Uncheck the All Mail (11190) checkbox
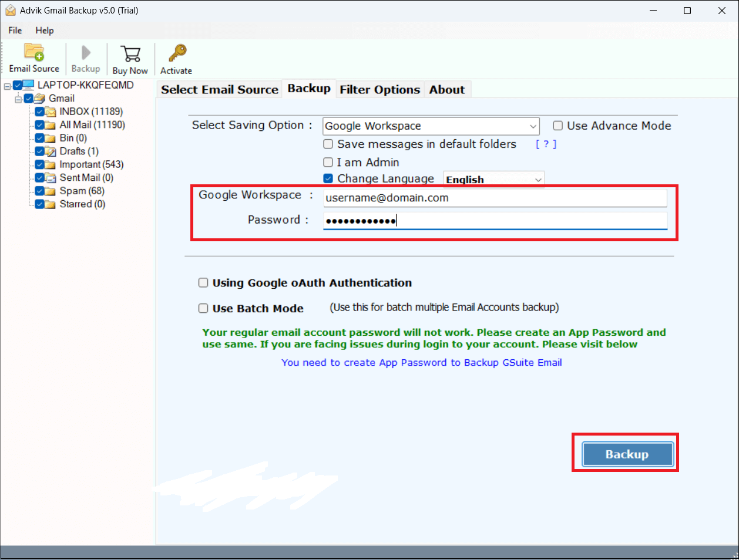The height and width of the screenshot is (560, 739). 39,125
